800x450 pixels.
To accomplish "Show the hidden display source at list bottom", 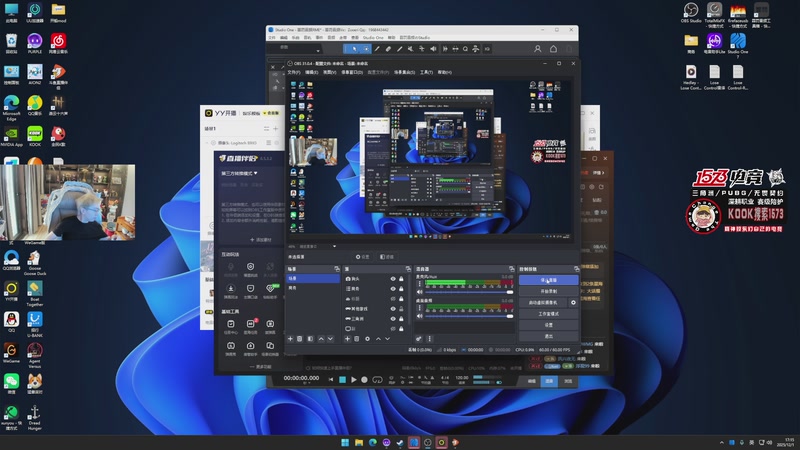I will point(393,329).
